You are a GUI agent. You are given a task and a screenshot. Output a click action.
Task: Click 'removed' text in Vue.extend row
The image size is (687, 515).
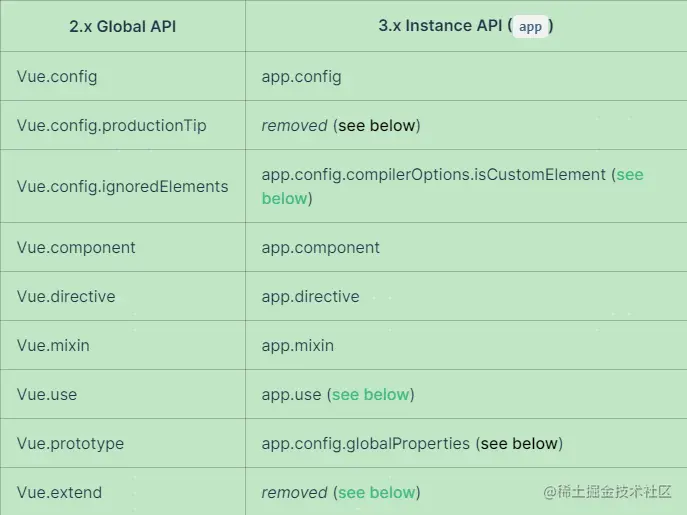click(294, 493)
